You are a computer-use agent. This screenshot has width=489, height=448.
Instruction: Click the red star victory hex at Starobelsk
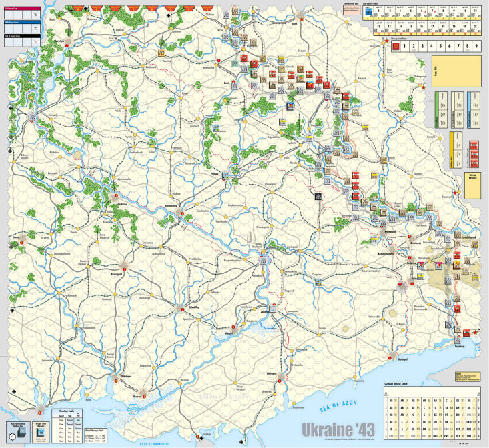[x=456, y=193]
